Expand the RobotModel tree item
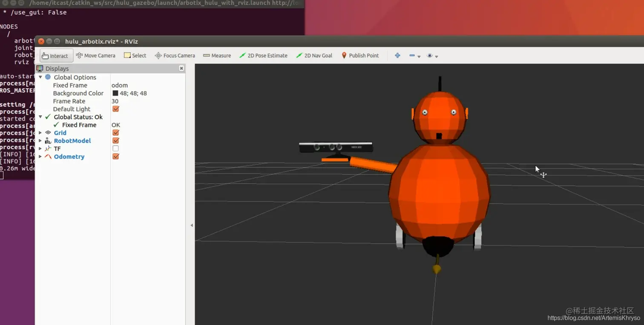This screenshot has height=325, width=644. pos(40,141)
